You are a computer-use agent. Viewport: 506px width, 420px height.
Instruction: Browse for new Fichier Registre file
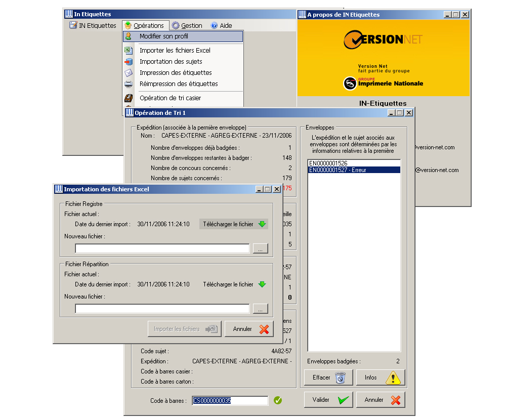coord(260,248)
